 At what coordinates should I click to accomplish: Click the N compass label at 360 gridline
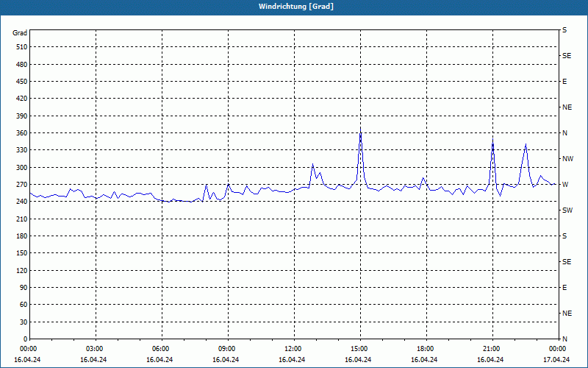pyautogui.click(x=564, y=133)
